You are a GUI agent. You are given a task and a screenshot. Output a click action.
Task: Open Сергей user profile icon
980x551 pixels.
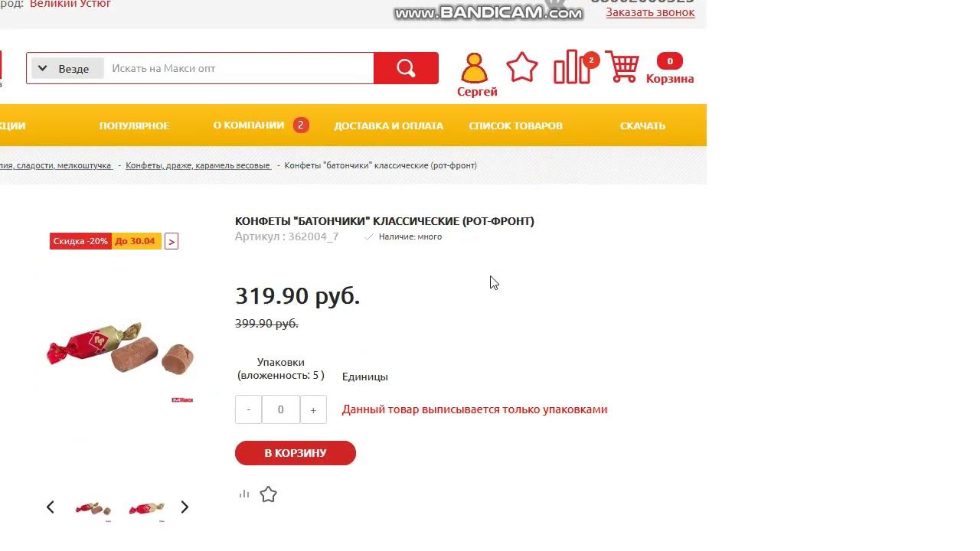[x=474, y=68]
